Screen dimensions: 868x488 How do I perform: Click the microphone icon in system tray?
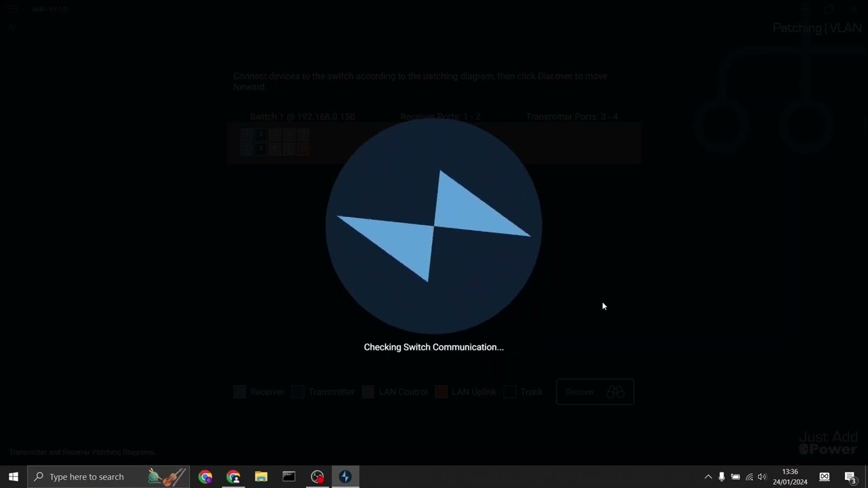pos(722,476)
